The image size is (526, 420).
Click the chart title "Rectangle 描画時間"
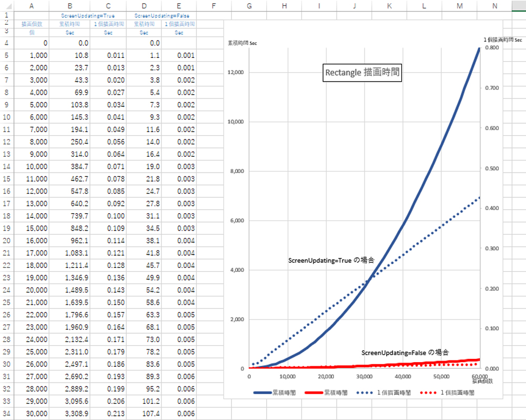362,73
